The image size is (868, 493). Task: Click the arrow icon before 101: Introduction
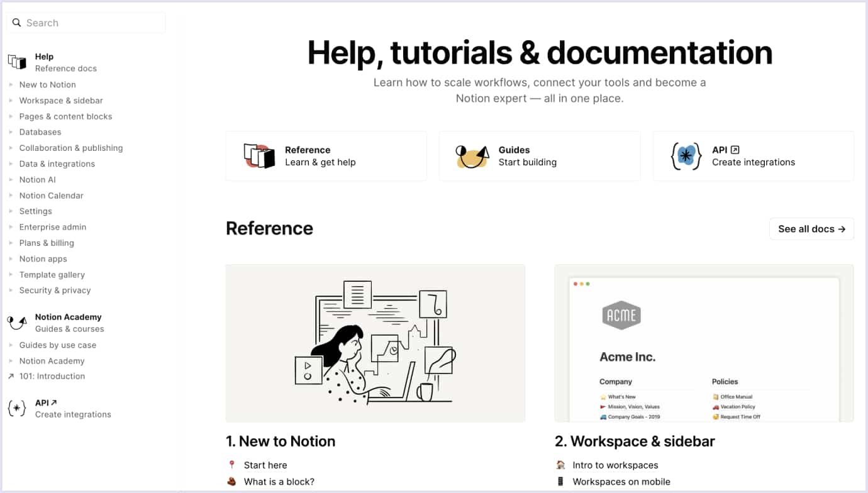tap(11, 376)
